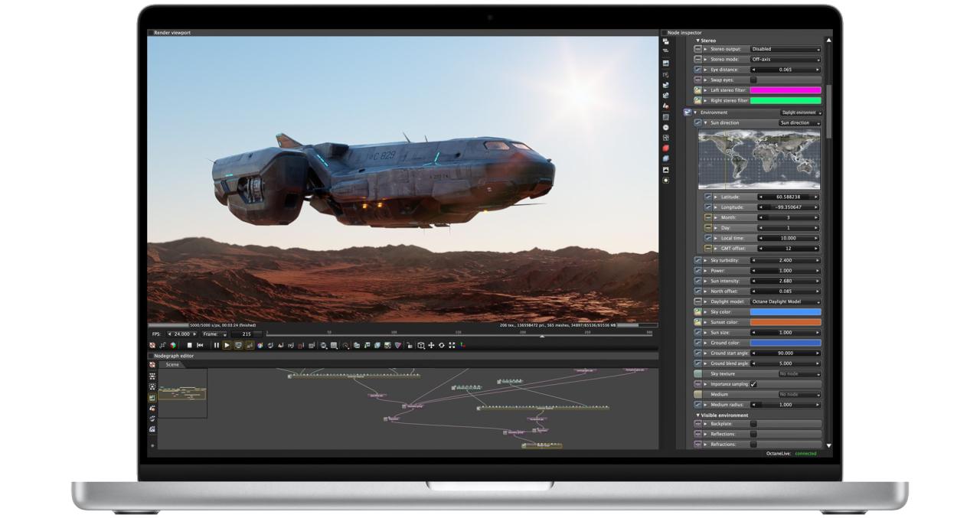The image size is (980, 518).
Task: Open the Sky texture node dropdown
Action: [x=800, y=373]
